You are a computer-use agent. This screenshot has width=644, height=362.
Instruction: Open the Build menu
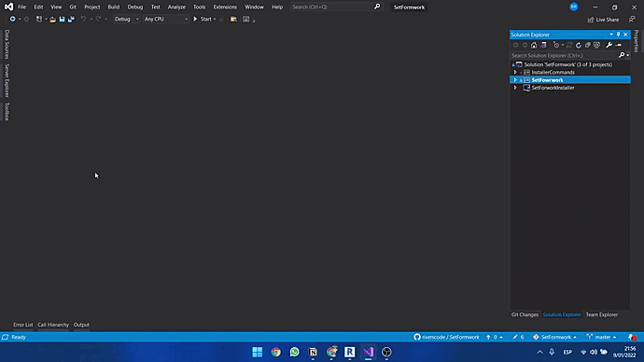113,7
